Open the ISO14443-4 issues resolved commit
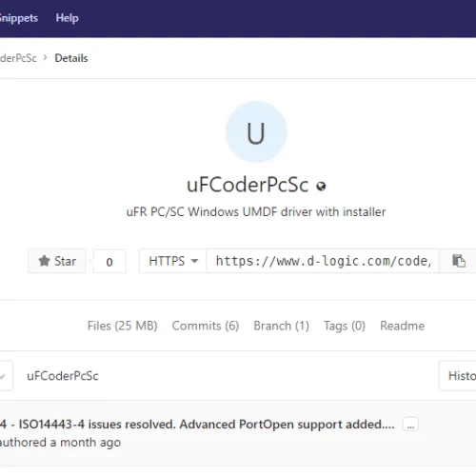The width and height of the screenshot is (476, 476). pyautogui.click(x=197, y=425)
